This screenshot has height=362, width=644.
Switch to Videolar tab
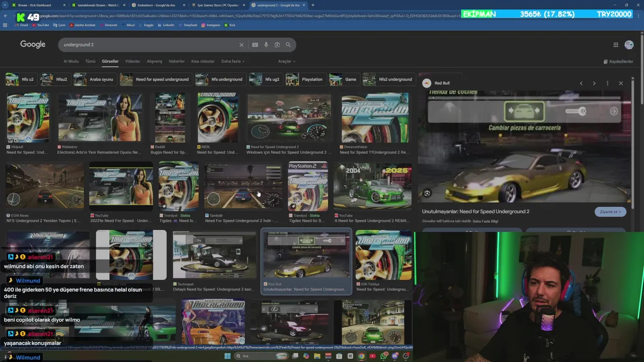tap(132, 61)
